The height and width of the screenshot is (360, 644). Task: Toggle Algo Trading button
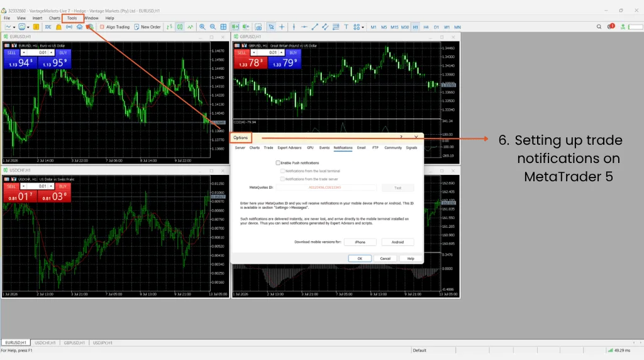pyautogui.click(x=114, y=27)
